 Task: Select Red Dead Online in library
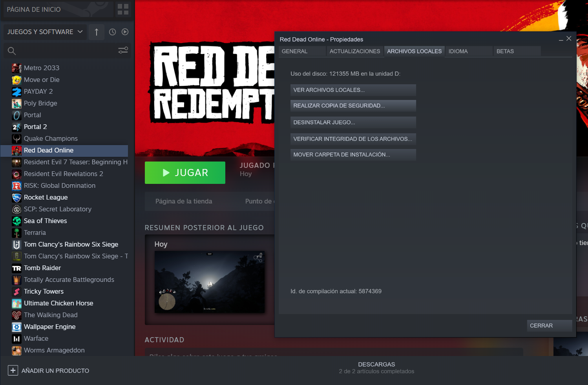(x=64, y=151)
